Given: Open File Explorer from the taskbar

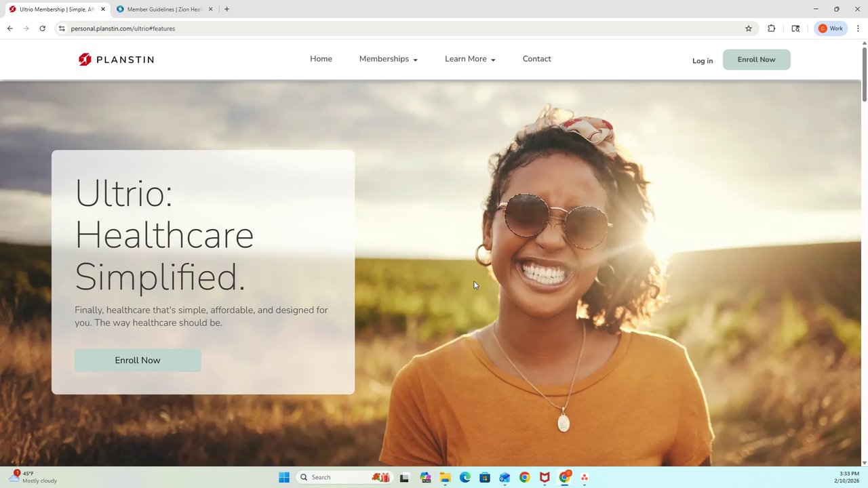Looking at the screenshot, I should [x=445, y=477].
